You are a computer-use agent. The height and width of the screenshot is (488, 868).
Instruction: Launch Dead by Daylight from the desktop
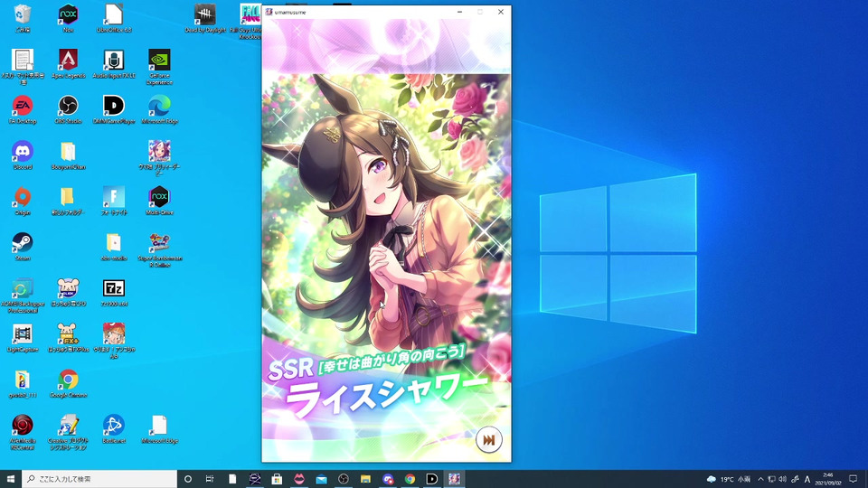[205, 18]
